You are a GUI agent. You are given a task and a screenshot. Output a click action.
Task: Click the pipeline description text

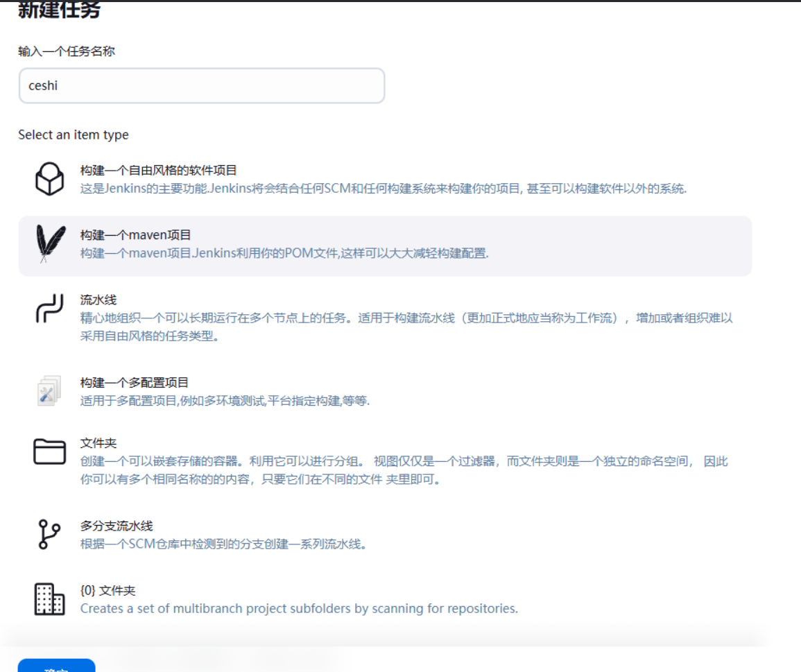[x=406, y=327]
